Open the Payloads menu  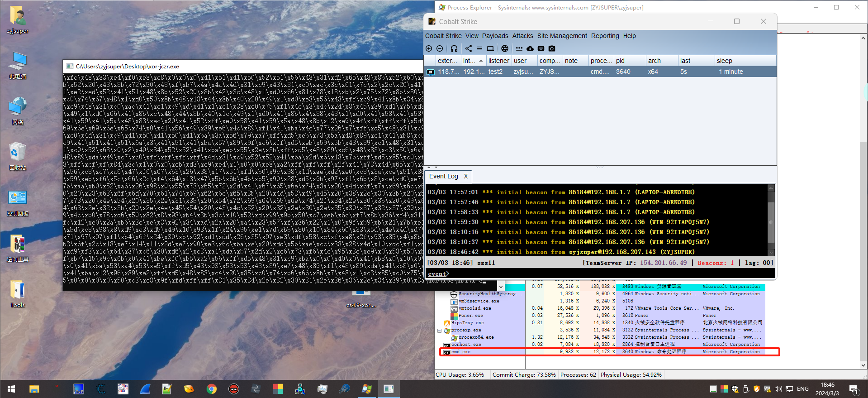[x=495, y=36]
